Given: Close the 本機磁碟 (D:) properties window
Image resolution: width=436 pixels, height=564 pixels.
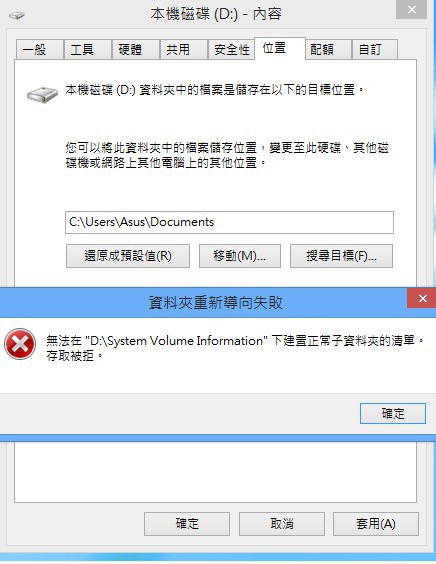Looking at the screenshot, I should [412, 9].
